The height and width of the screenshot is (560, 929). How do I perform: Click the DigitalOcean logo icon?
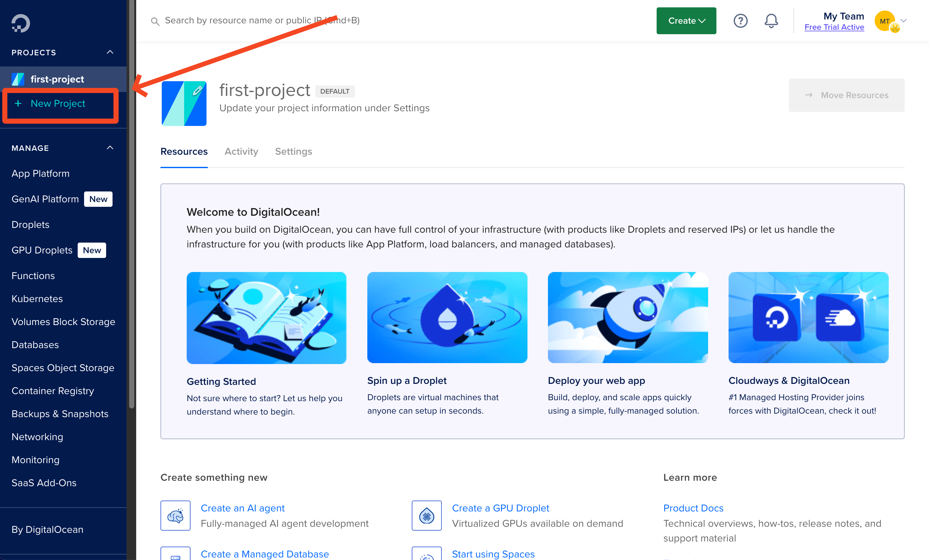(x=21, y=23)
